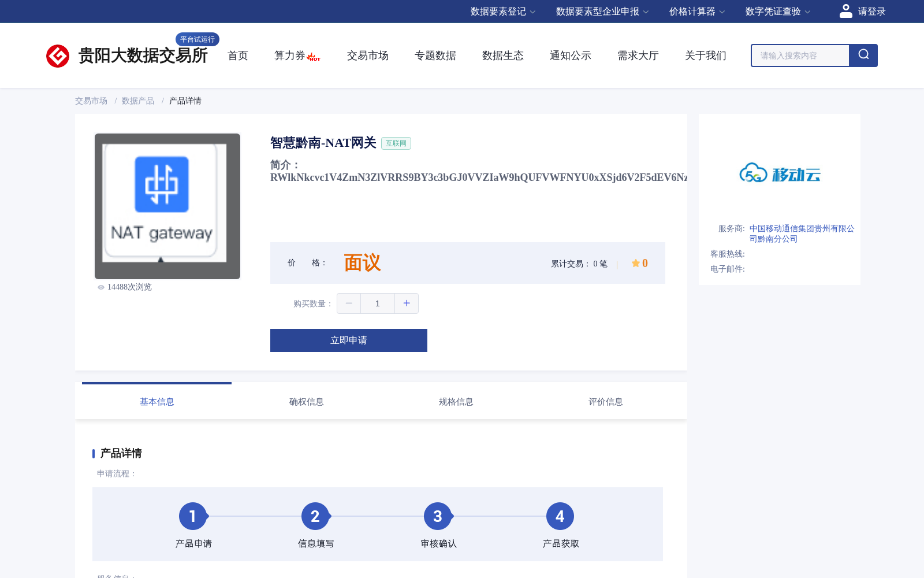Screen dimensions: 924x578
Task: Click the 累计交易 0 笔 text
Action: [x=579, y=264]
